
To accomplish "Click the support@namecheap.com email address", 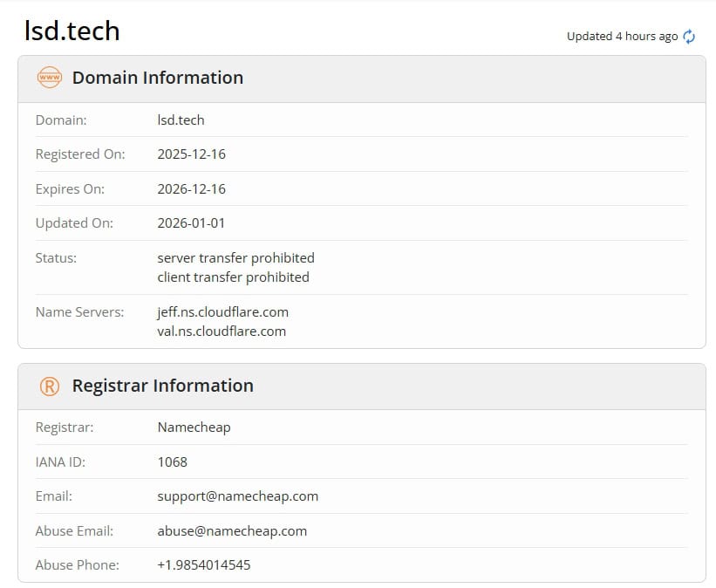I will pos(237,496).
